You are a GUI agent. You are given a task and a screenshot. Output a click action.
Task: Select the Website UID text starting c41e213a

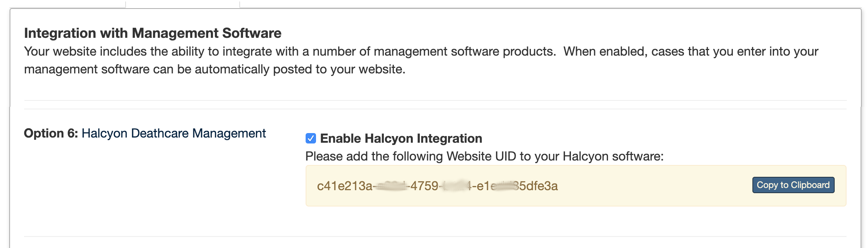437,186
